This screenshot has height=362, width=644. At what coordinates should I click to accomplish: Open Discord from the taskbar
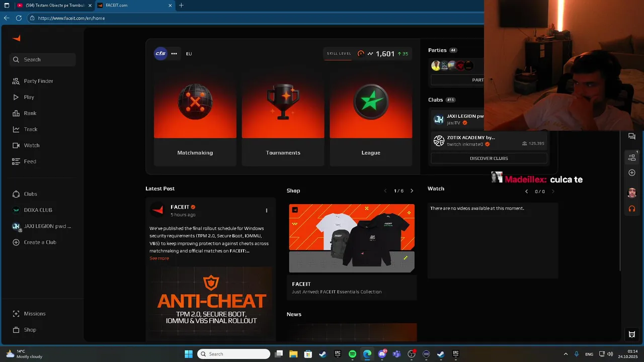(x=382, y=354)
